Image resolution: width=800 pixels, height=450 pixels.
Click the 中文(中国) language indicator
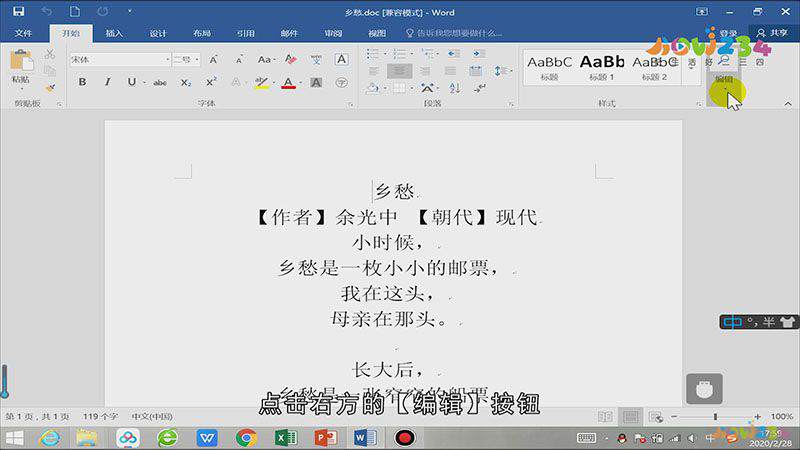click(152, 417)
